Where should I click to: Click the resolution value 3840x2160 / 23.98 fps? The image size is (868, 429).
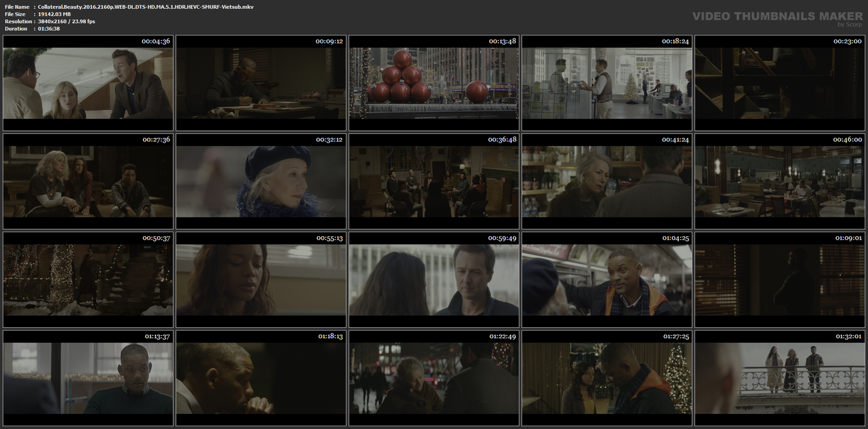(x=66, y=21)
